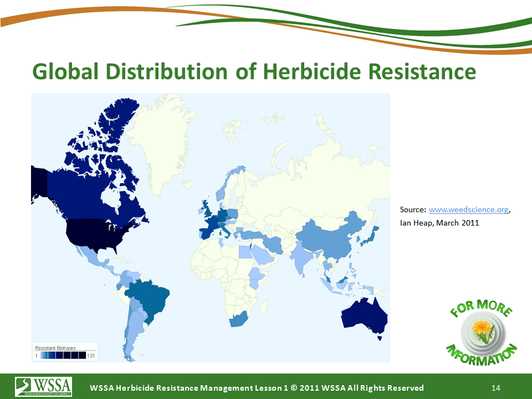Click the WSSA logo in the footer
This screenshot has height=399, width=532.
pyautogui.click(x=44, y=384)
